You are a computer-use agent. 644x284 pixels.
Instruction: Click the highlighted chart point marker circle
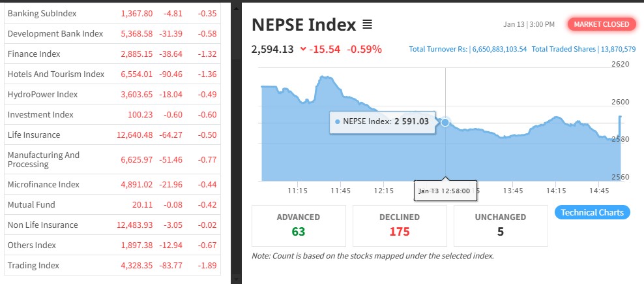tap(445, 122)
